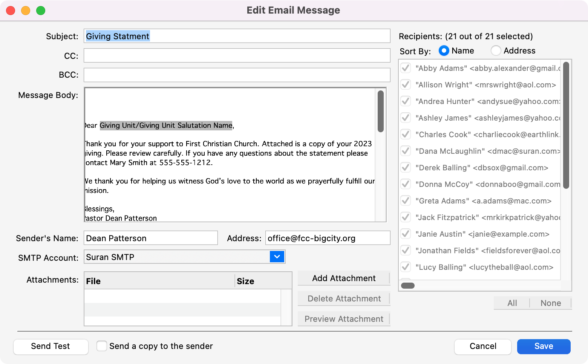Click the Add Attachment button
Viewport: 588px width, 364px height.
pos(344,278)
